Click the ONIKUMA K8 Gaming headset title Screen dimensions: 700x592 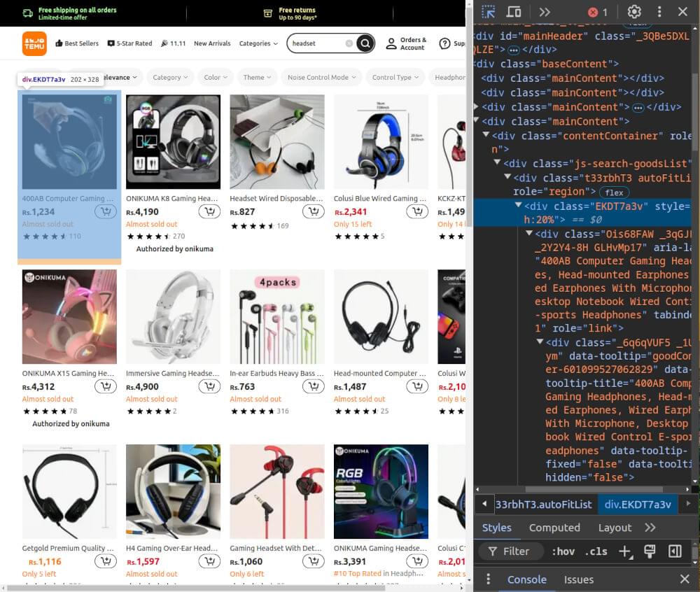click(172, 198)
